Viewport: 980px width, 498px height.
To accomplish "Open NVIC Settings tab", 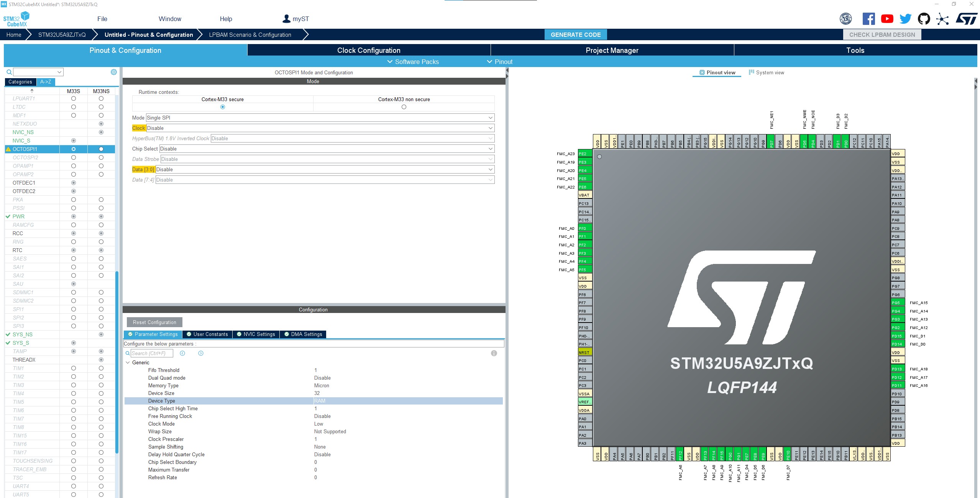I will (256, 334).
